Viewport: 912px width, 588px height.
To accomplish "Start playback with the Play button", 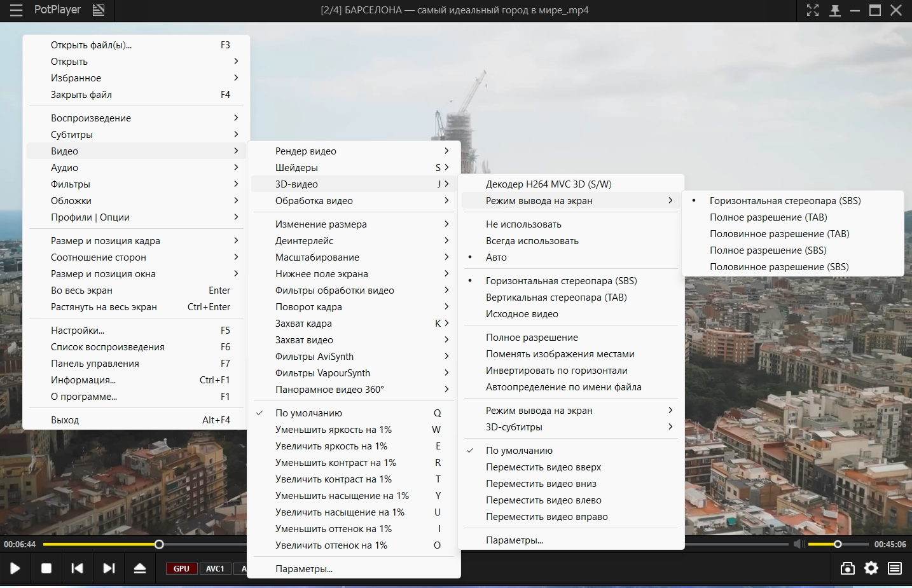I will click(15, 568).
